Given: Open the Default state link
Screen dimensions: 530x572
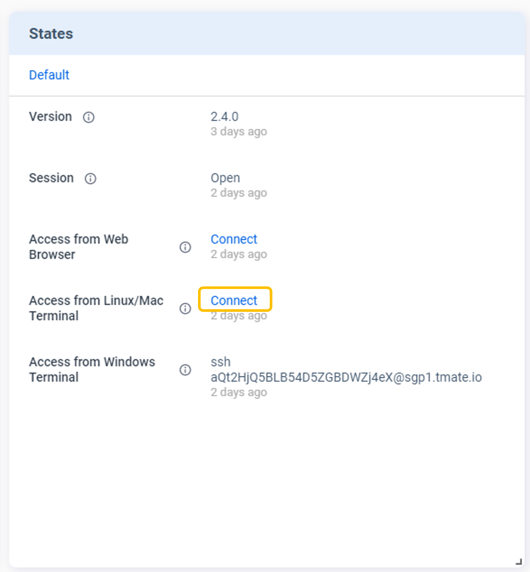Looking at the screenshot, I should click(x=49, y=75).
